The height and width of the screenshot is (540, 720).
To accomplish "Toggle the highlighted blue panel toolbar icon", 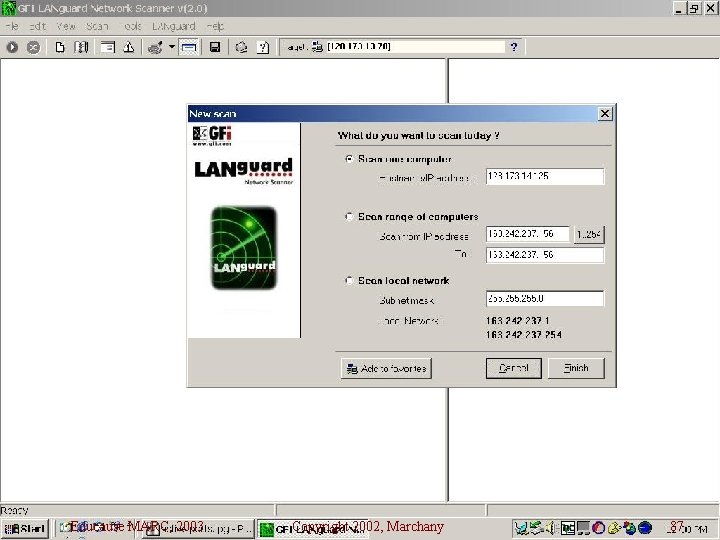I will coord(189,47).
